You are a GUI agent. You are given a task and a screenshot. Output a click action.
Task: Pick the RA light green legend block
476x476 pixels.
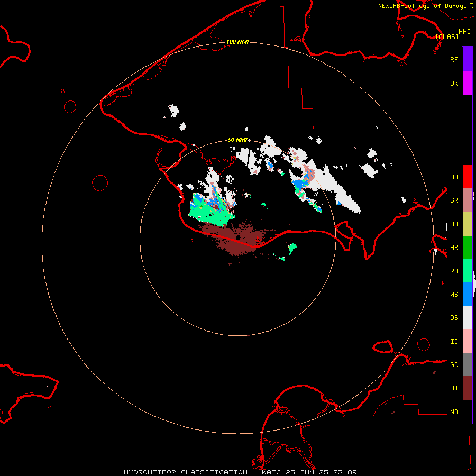coord(467,271)
